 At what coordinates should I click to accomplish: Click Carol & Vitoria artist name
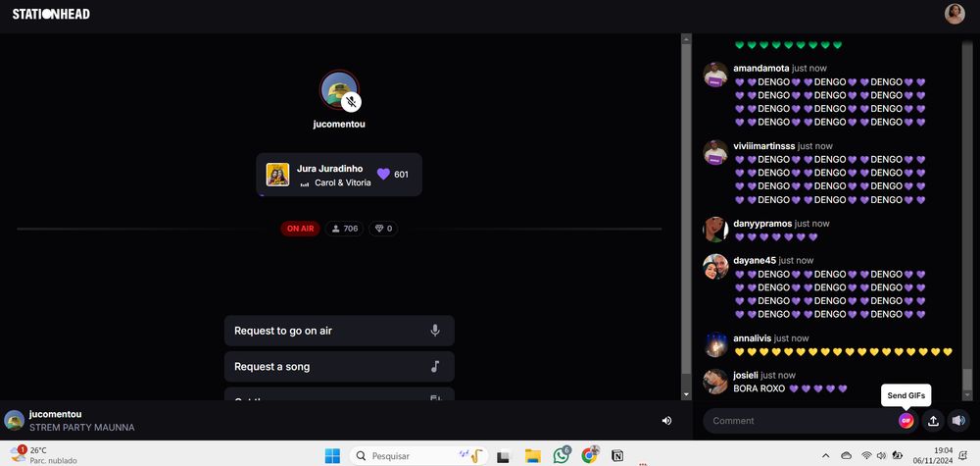[342, 182]
